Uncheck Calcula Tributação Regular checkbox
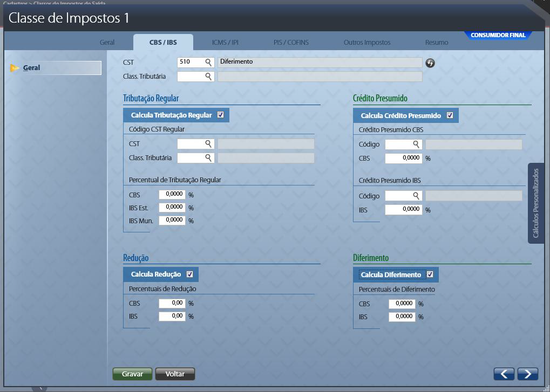The height and width of the screenshot is (392, 550). click(220, 115)
